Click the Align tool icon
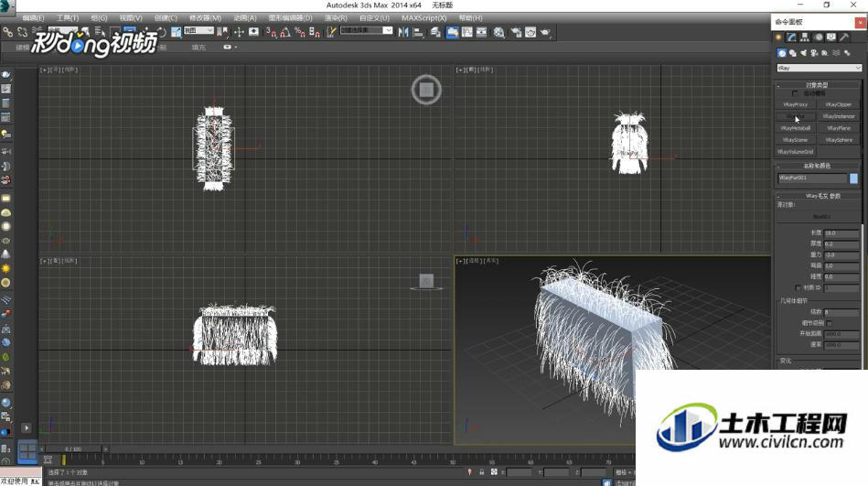The height and width of the screenshot is (486, 868). coord(418,32)
